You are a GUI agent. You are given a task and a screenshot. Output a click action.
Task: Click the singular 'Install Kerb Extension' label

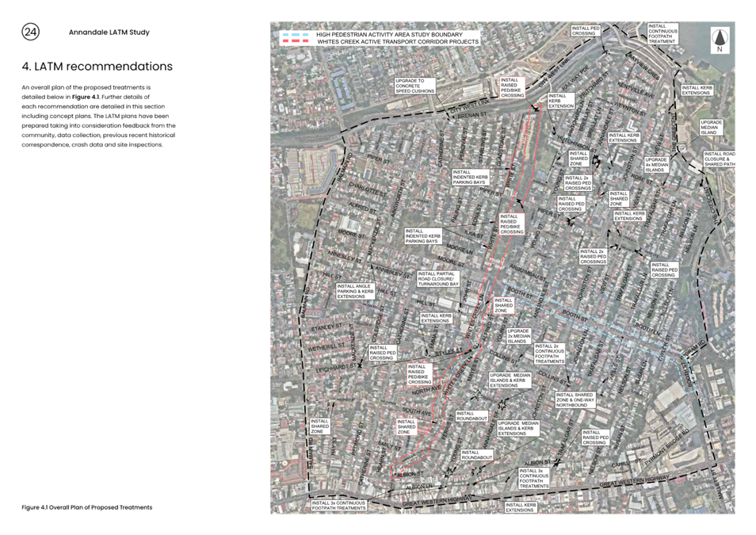561,101
